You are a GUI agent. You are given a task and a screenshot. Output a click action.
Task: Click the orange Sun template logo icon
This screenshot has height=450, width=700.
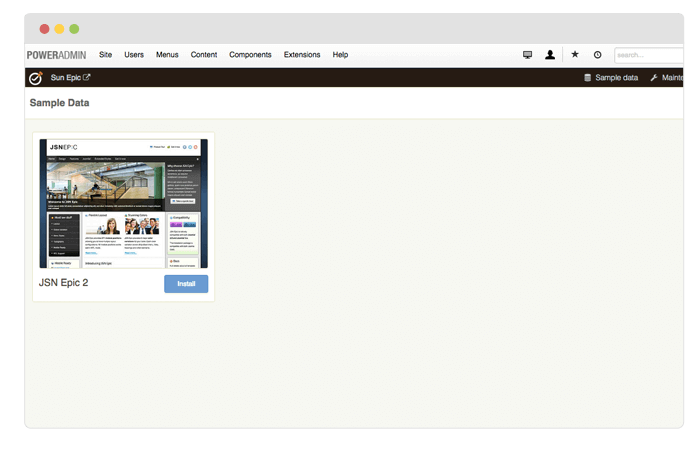pyautogui.click(x=35, y=78)
